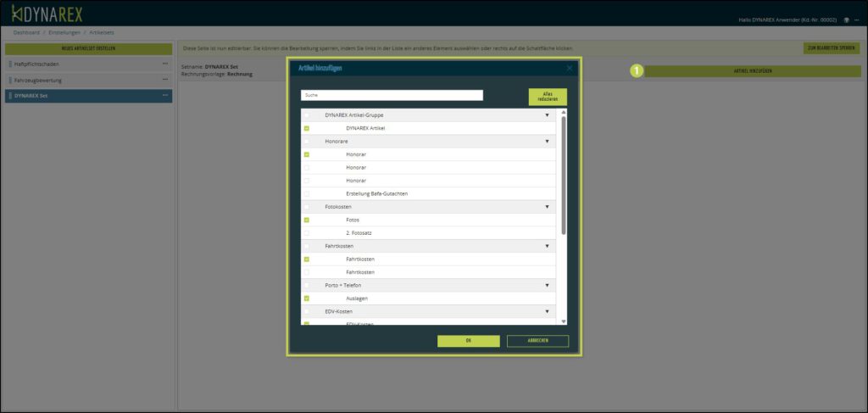Collapse the Fotokosten group arrow
Screen dimensions: 868x413
coord(547,206)
